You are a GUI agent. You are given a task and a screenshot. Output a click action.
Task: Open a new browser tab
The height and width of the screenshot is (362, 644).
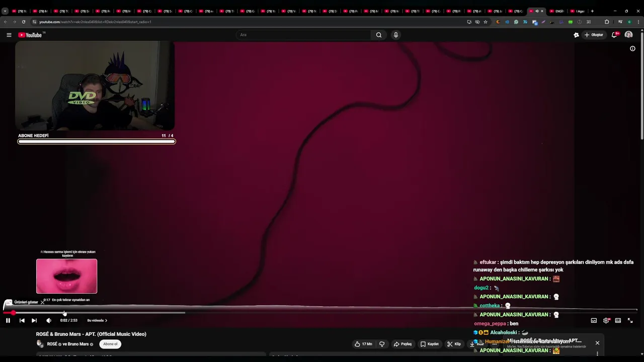tap(592, 11)
